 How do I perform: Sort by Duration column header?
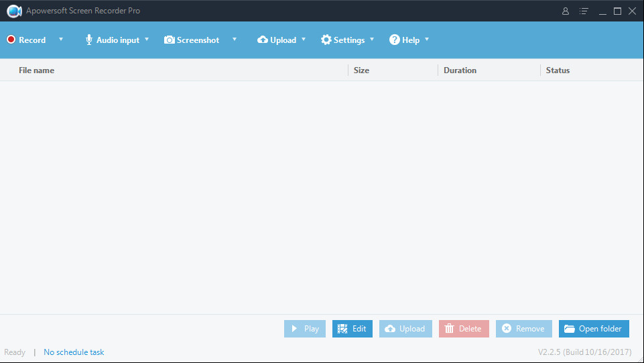460,70
